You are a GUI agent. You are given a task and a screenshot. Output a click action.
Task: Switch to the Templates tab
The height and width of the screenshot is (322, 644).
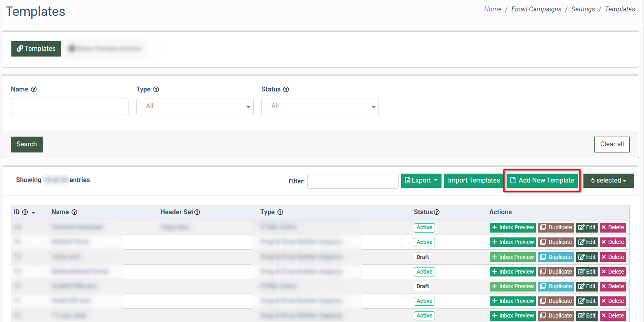click(x=36, y=49)
